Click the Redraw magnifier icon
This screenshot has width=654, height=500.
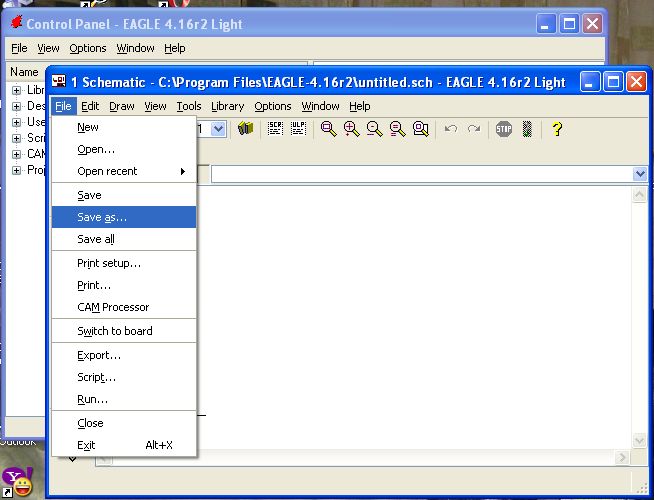397,129
